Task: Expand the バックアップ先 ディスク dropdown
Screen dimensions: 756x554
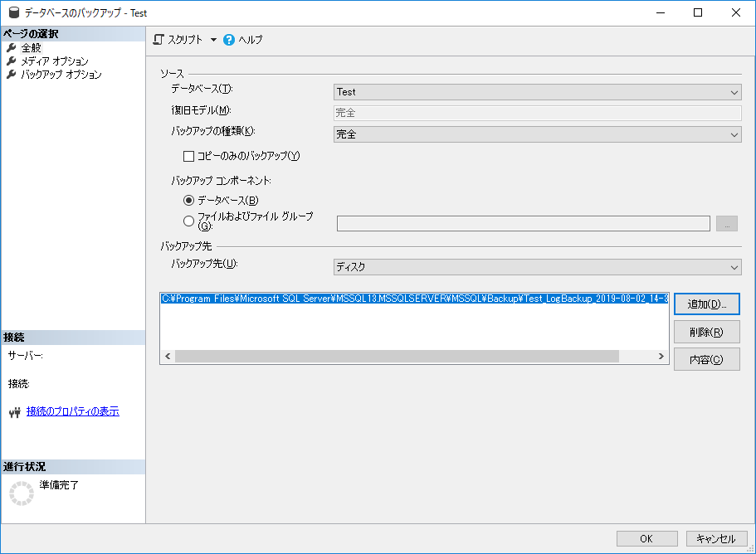Action: pyautogui.click(x=537, y=267)
